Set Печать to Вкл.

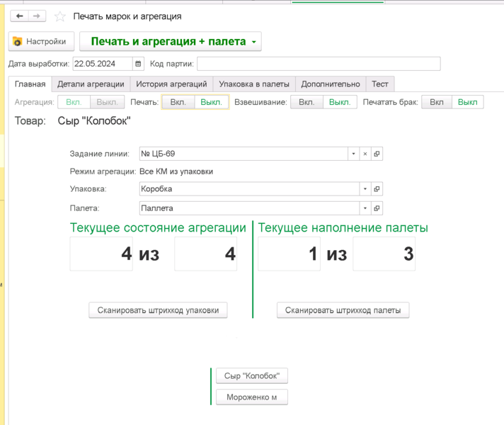pyautogui.click(x=178, y=102)
